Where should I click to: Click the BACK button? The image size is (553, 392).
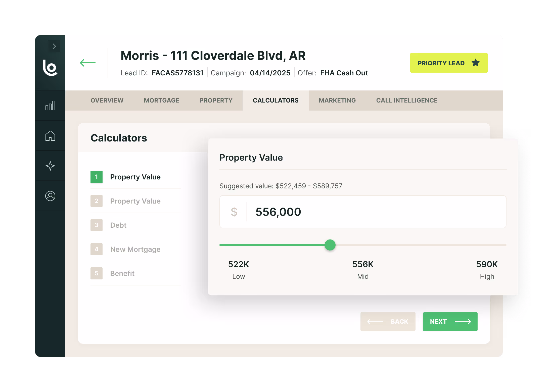point(388,321)
